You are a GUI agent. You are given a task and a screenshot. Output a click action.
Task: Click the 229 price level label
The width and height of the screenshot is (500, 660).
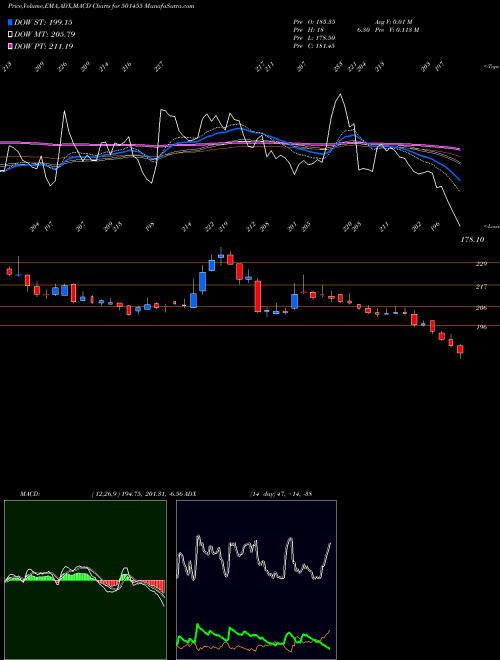[481, 263]
